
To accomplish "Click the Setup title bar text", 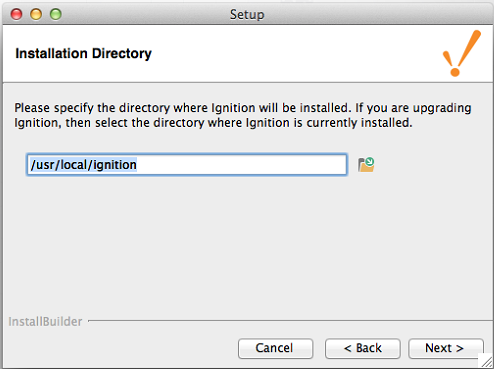I will click(247, 15).
